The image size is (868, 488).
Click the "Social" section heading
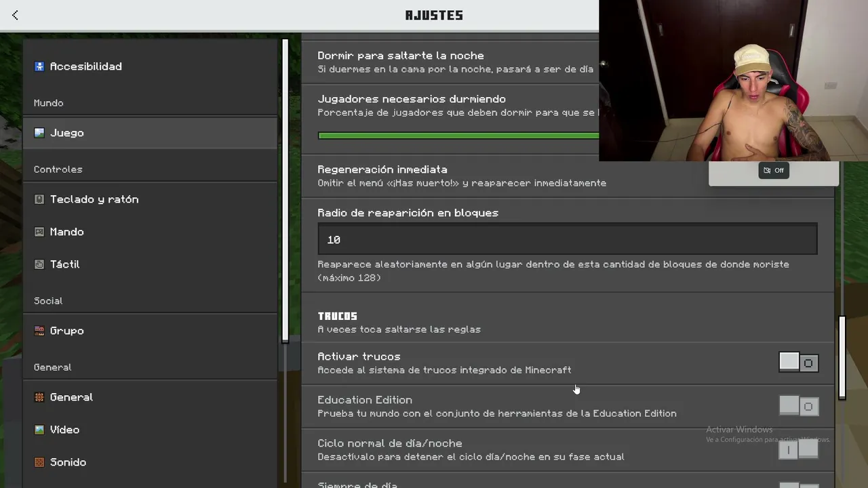48,301
